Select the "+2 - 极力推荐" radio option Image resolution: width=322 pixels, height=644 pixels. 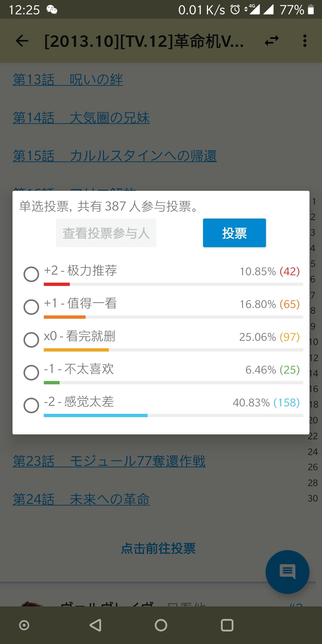(31, 274)
